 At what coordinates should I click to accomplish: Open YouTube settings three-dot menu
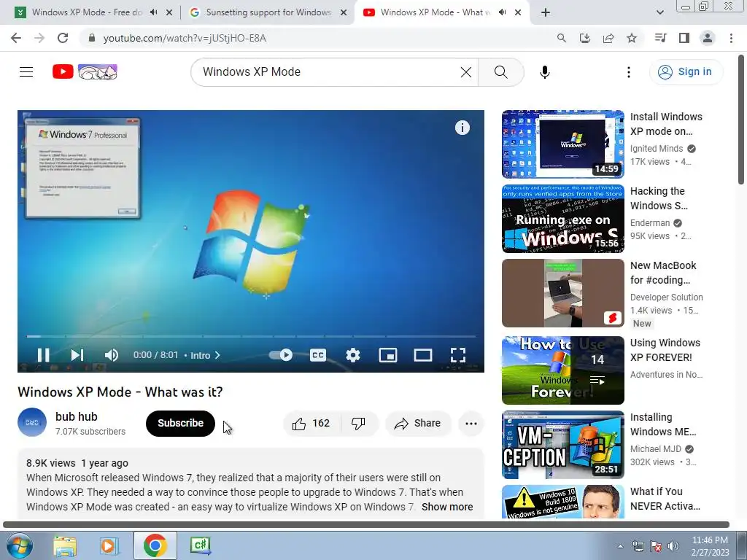(x=629, y=72)
